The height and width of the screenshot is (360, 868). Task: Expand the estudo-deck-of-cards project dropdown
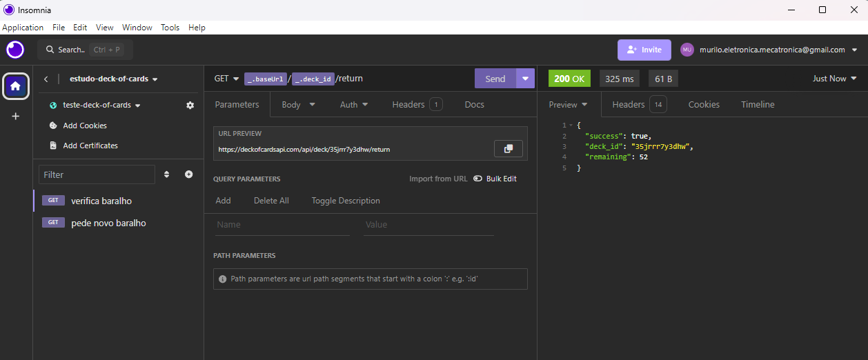155,79
